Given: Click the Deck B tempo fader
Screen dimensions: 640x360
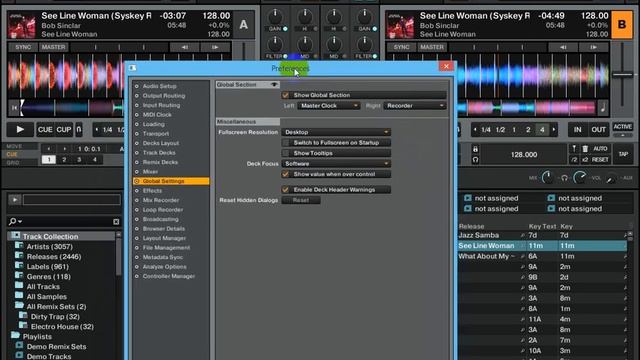Looking at the screenshot, I should tap(622, 75).
